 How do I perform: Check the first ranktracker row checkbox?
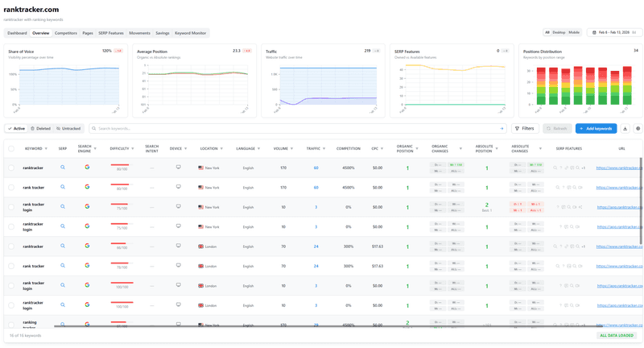click(11, 168)
